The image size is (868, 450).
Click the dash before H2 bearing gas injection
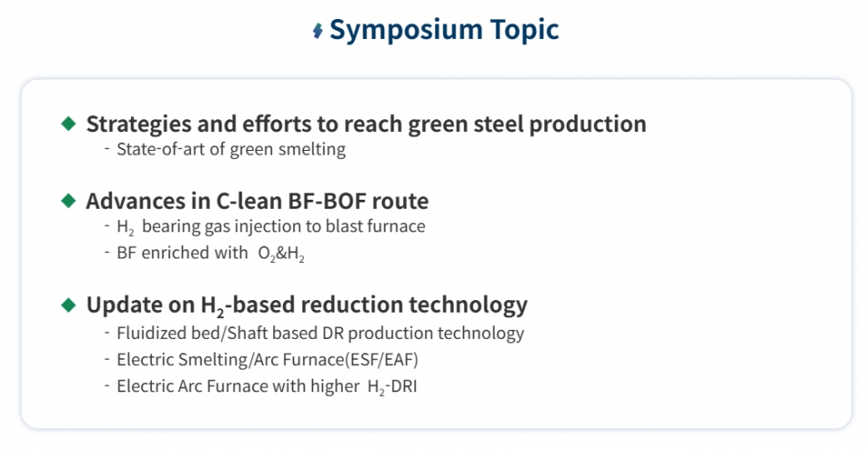click(x=107, y=226)
